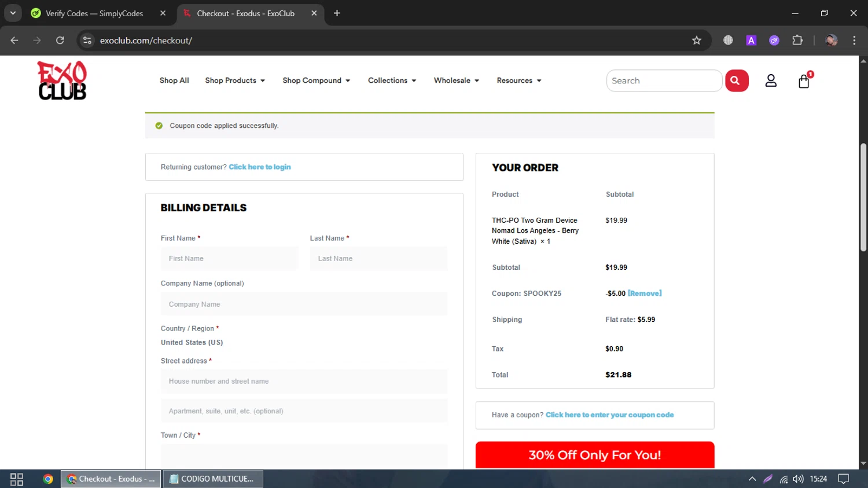Viewport: 868px width, 488px height.
Task: Click the Checkout - Exodus taskbar button
Action: click(x=111, y=479)
